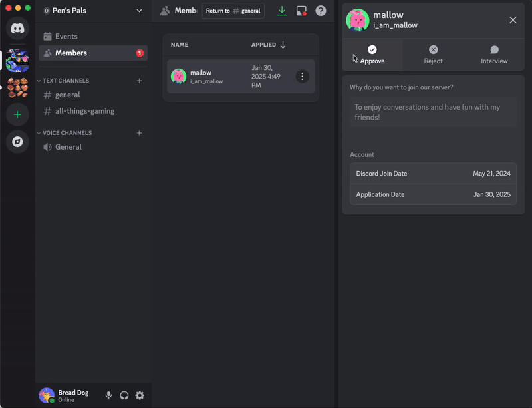Click Return to general button

(x=233, y=11)
